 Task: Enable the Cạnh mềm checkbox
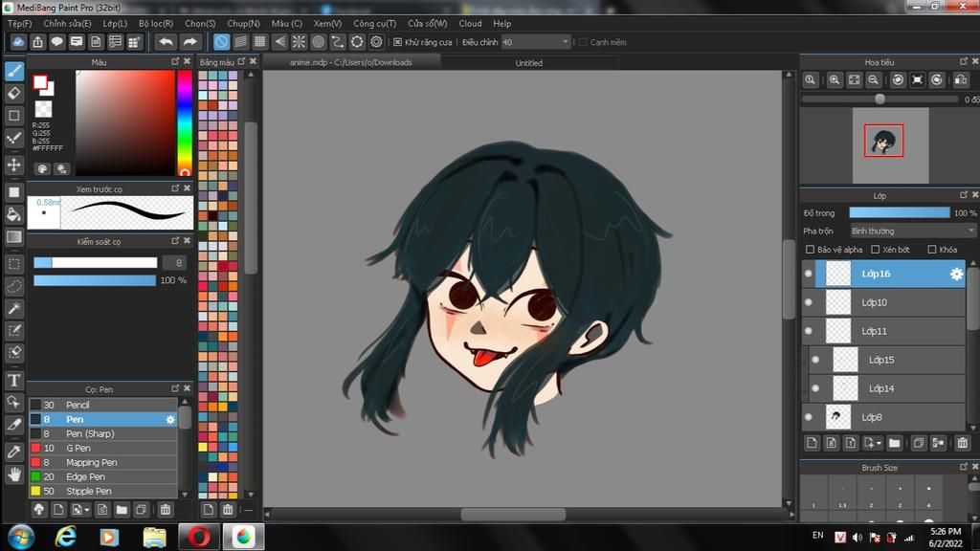click(x=583, y=42)
